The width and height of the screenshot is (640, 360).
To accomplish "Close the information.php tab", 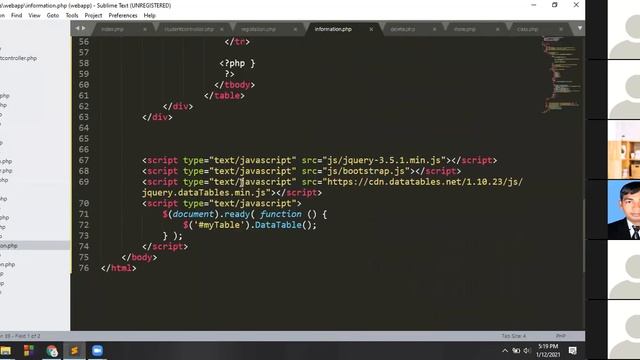I will (371, 29).
